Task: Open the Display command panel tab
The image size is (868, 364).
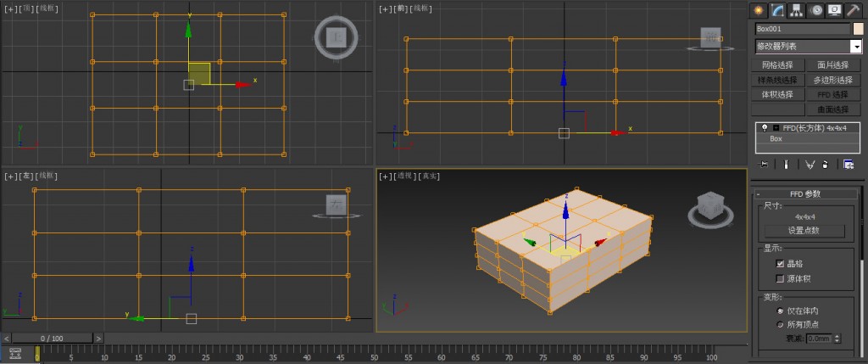Action: [834, 10]
